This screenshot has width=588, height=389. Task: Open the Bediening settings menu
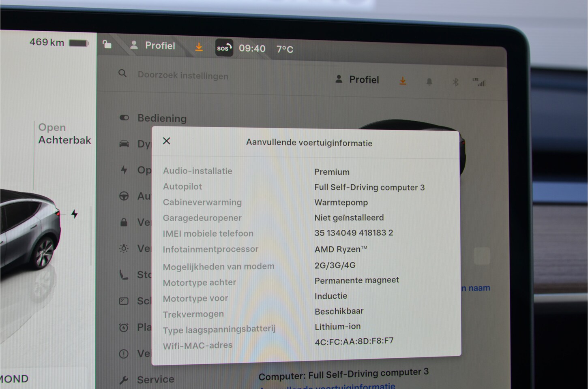[162, 118]
